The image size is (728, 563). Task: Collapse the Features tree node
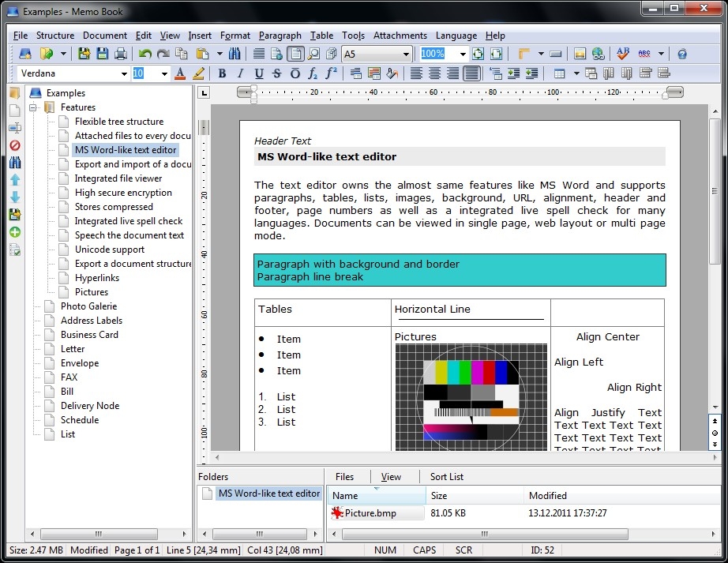[33, 107]
